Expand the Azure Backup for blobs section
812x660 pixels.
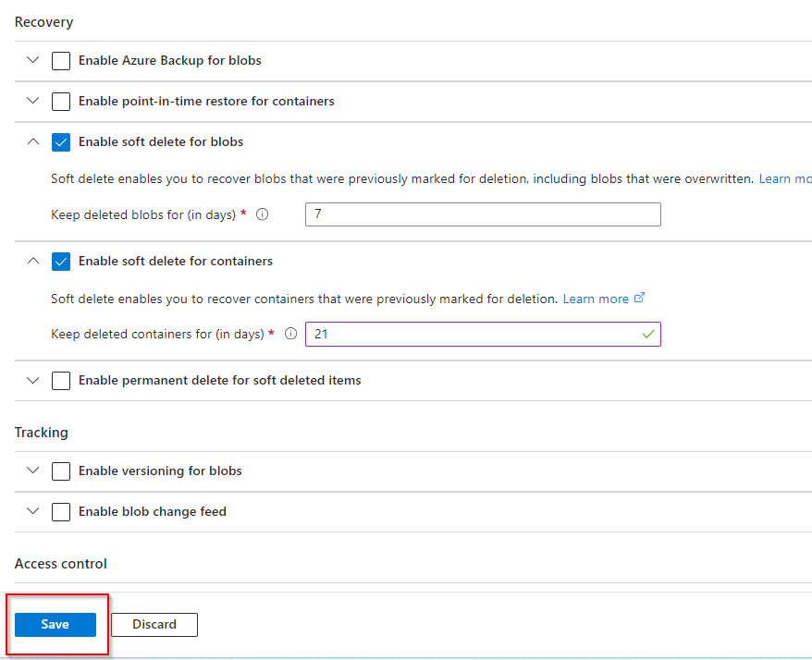[x=33, y=61]
